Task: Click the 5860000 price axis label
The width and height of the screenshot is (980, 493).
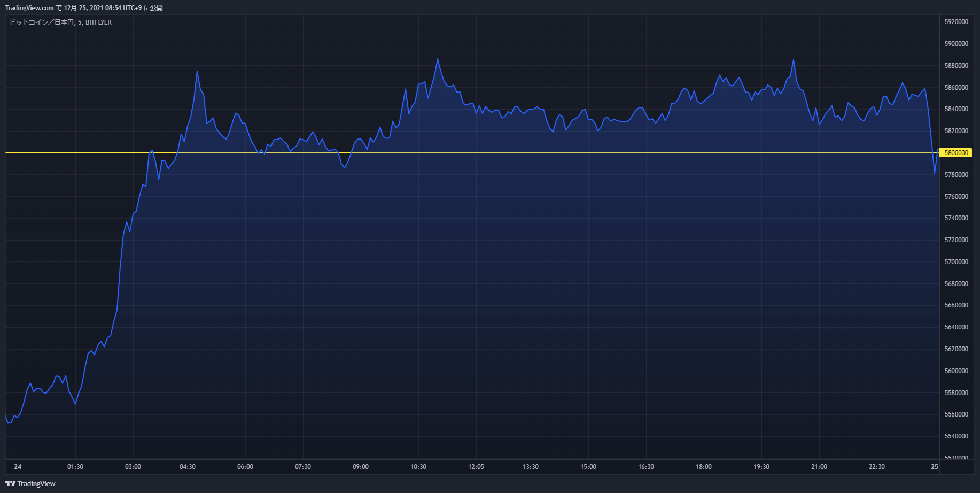Action: (x=956, y=88)
